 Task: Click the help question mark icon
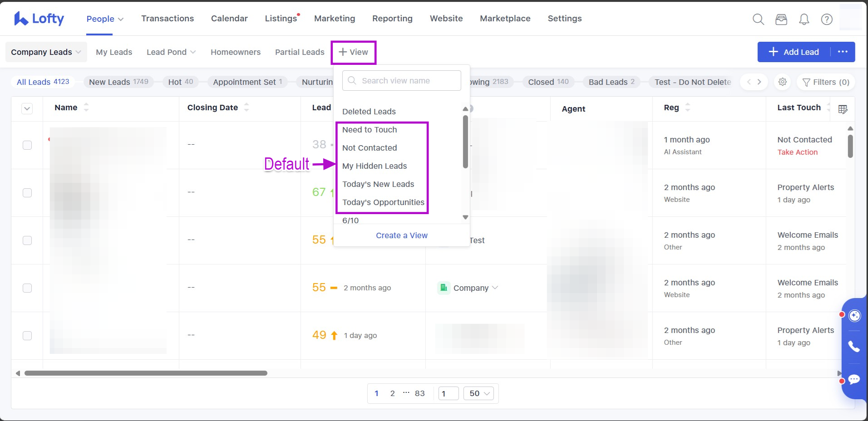[827, 19]
